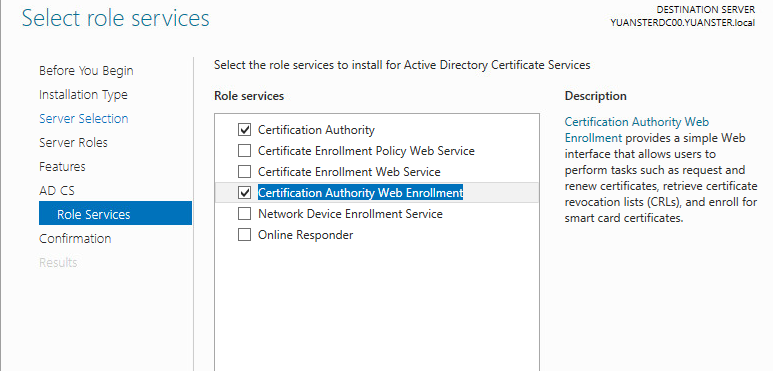Select the Online Responder label
773x371 pixels.
coord(306,235)
